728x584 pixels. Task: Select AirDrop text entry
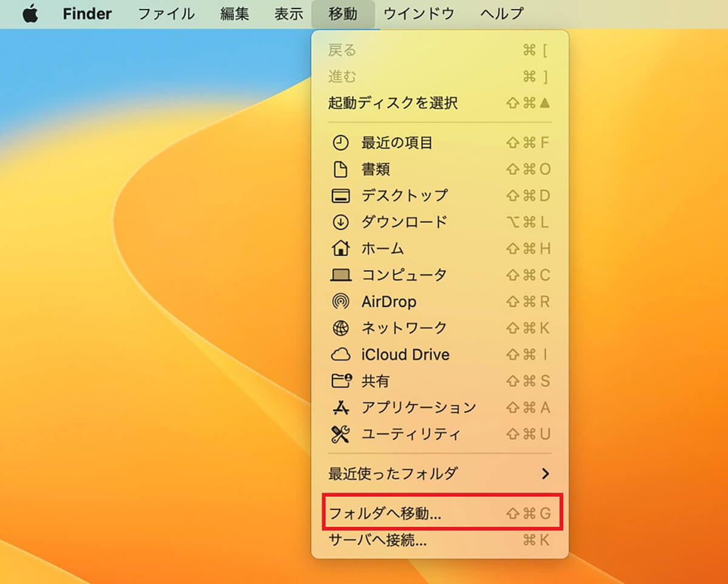pos(389,302)
